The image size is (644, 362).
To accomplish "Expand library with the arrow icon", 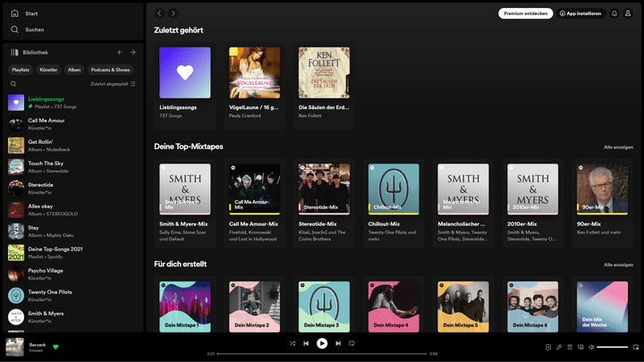I will [132, 53].
